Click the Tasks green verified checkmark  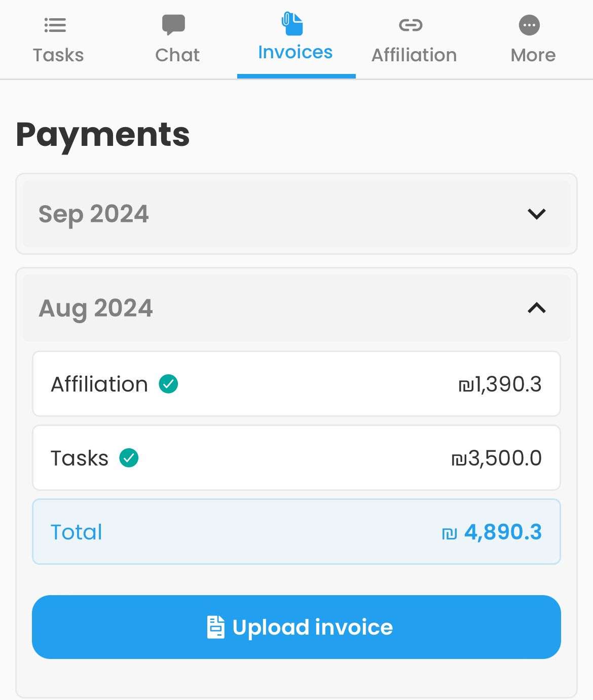click(x=129, y=458)
